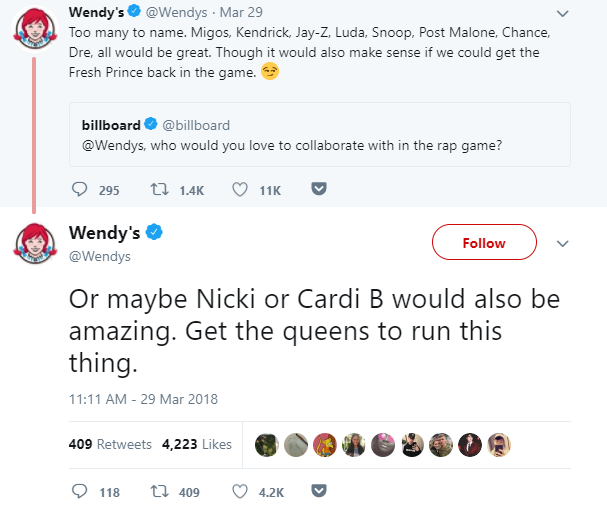Screen dimensions: 607x505
Task: Reply to the Nicki or Cardi B tweet
Action: coord(81,492)
